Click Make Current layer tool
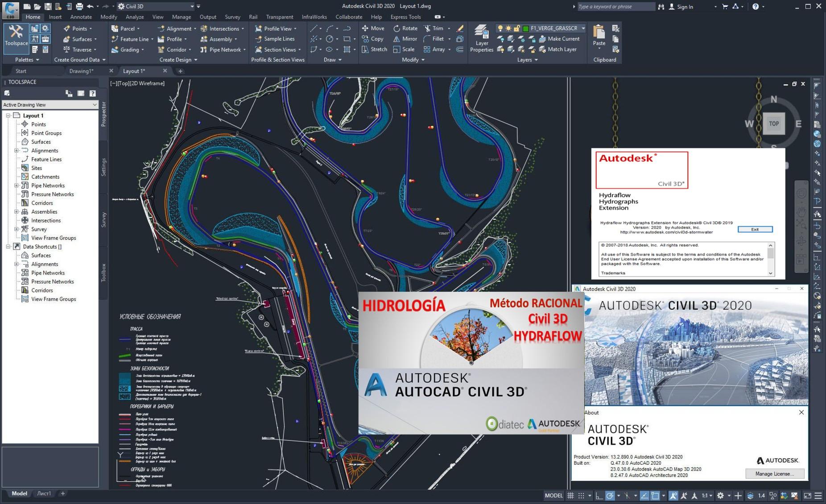This screenshot has height=504, width=826. pyautogui.click(x=559, y=39)
